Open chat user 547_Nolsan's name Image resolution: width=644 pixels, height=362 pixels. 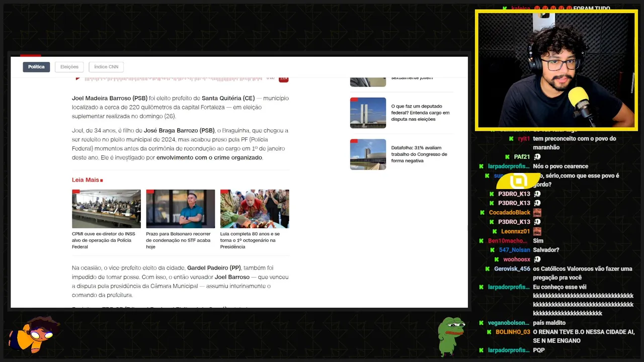coord(515,250)
